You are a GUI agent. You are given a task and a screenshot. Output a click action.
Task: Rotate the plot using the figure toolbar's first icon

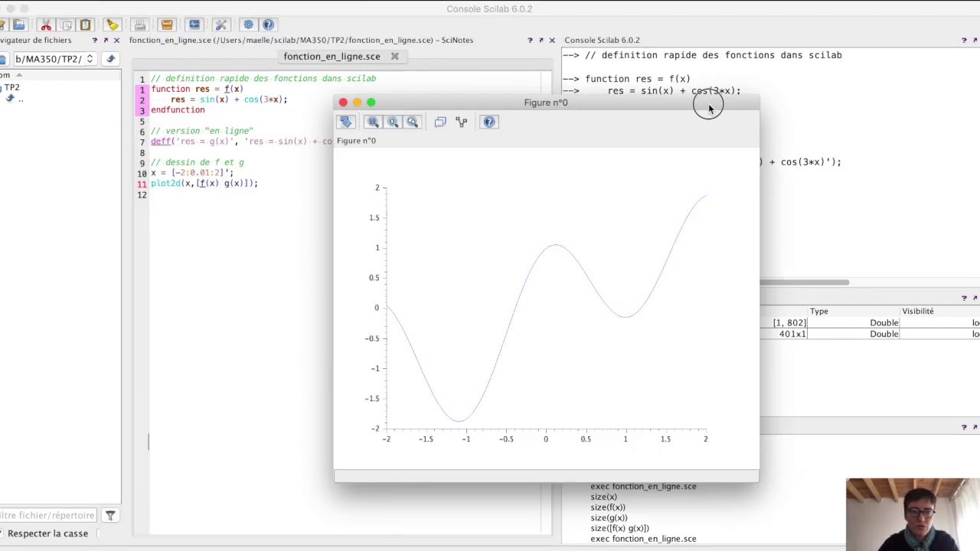346,122
